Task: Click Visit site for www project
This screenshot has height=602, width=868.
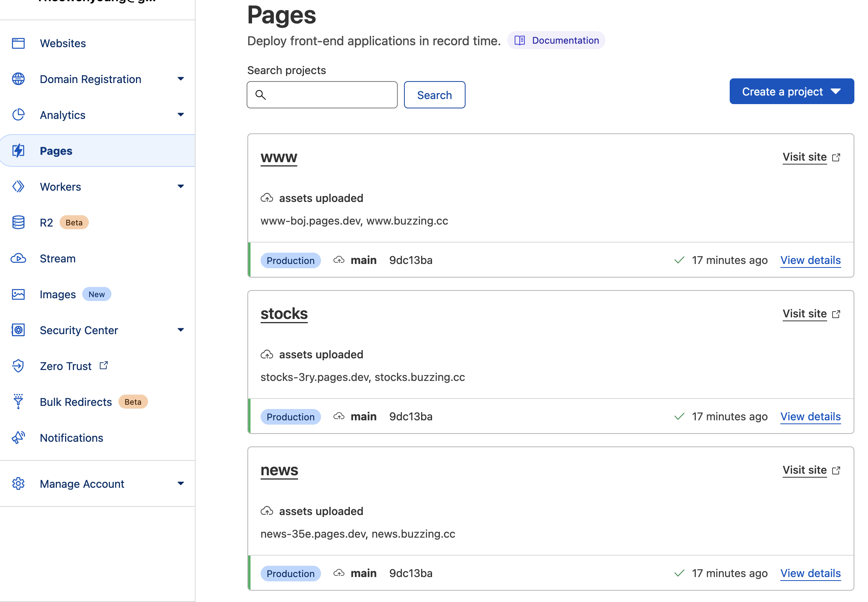Action: pos(804,157)
